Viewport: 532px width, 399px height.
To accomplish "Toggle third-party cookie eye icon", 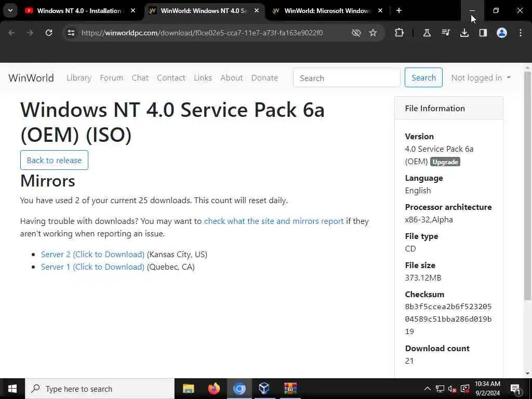I will 356,33.
